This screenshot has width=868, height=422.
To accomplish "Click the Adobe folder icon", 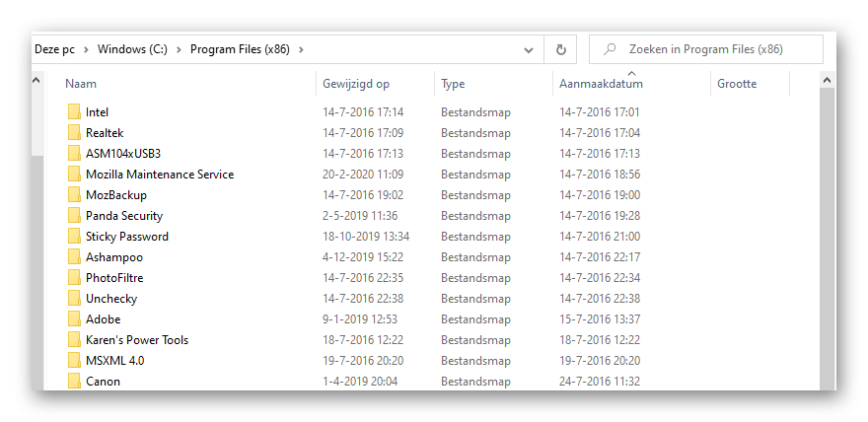I will coord(74,319).
